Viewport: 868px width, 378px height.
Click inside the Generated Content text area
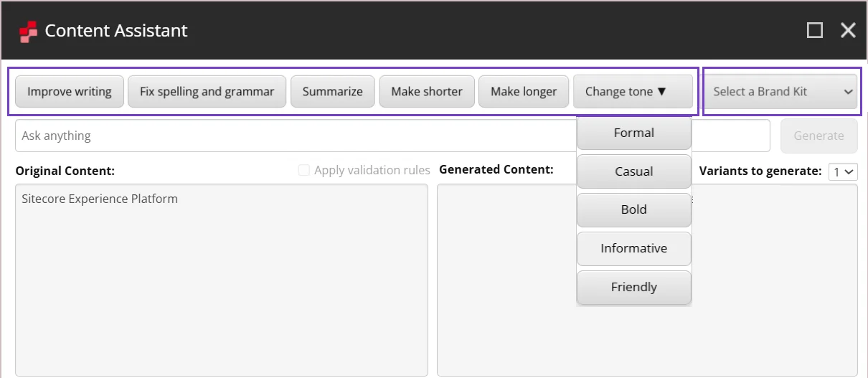pos(647,280)
